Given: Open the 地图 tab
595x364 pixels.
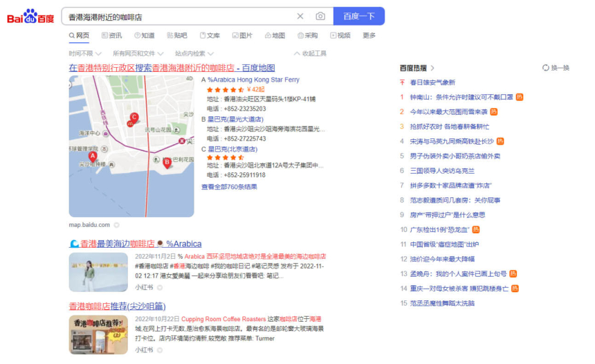Looking at the screenshot, I should point(275,35).
